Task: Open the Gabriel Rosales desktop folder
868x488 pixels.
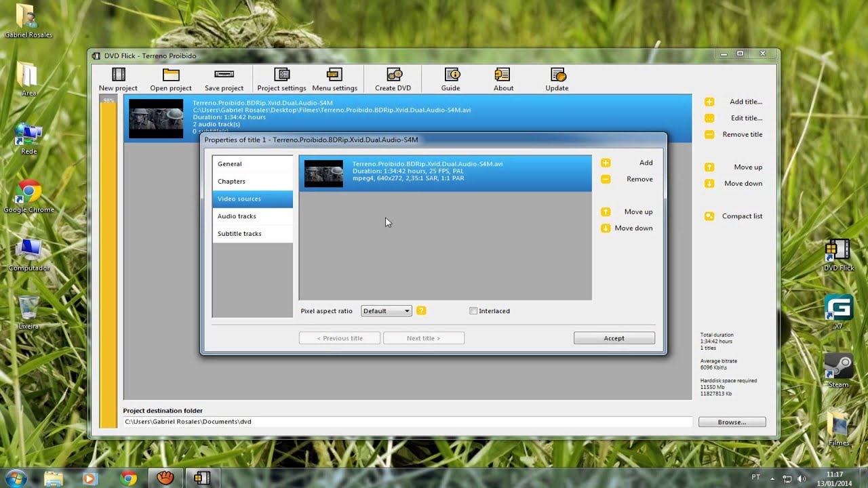Action: coord(28,21)
